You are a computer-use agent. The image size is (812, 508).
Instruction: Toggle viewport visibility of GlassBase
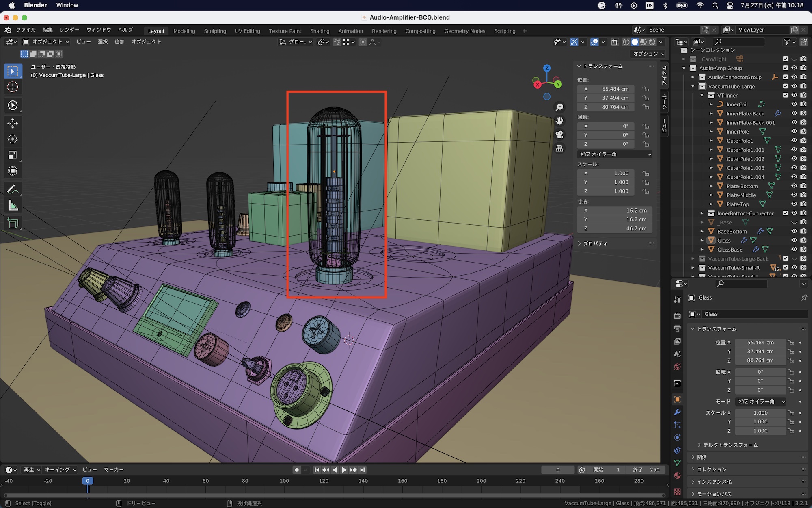pos(795,250)
